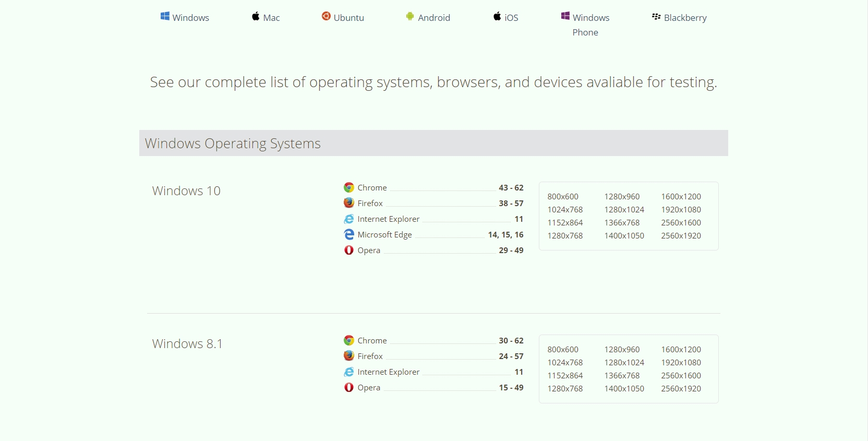Click 1024x768 resolution in Windows 10 box

tap(565, 210)
